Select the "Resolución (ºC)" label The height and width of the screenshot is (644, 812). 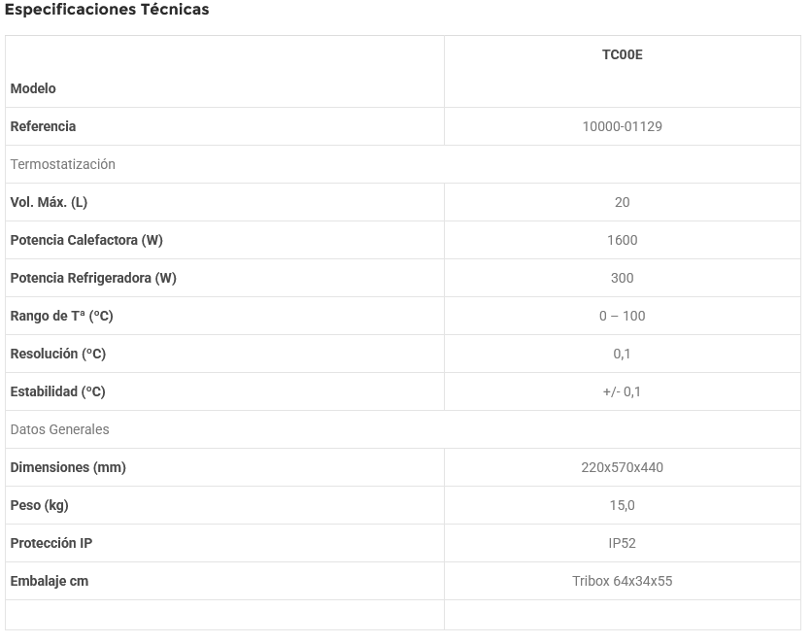(58, 354)
